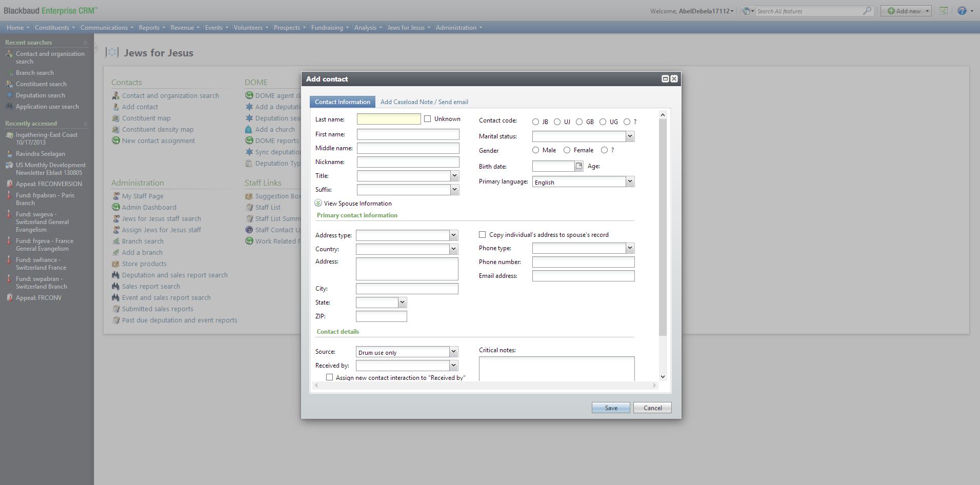Click the Submitted sales reports icon
980x485 pixels.
coord(116,309)
